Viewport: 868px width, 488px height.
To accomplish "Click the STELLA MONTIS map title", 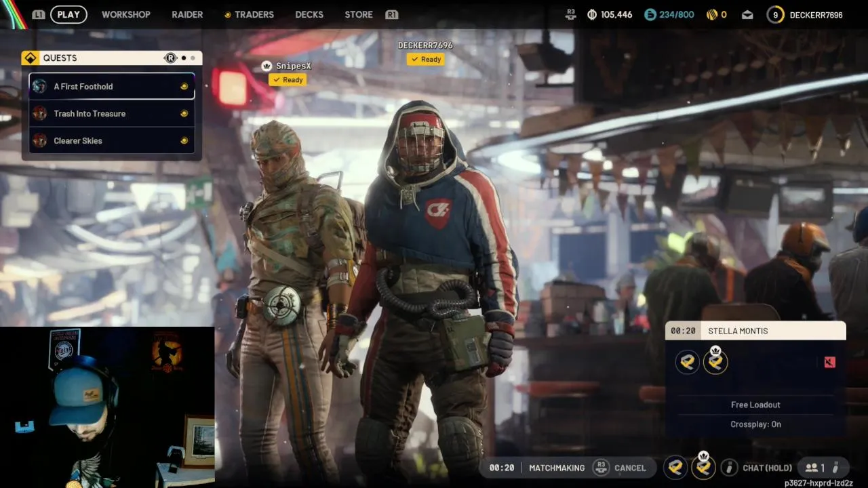I will coord(738,331).
